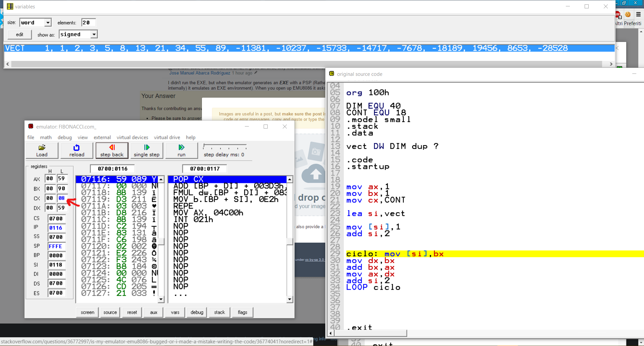Click the memory address field 0700:0116

112,168
